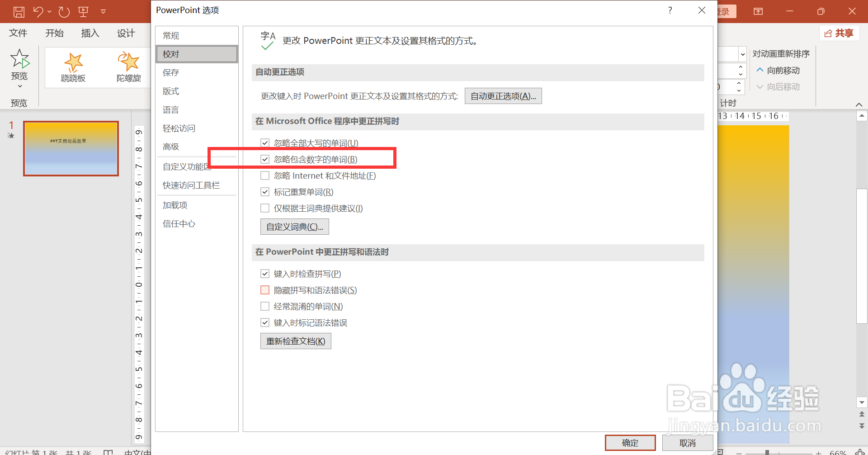Switch to the 设计 ribbon tab

click(x=126, y=33)
